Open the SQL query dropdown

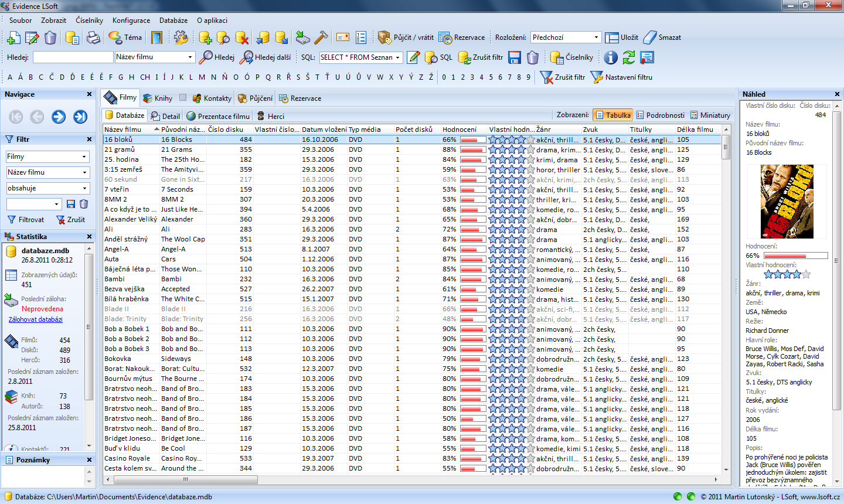point(399,57)
